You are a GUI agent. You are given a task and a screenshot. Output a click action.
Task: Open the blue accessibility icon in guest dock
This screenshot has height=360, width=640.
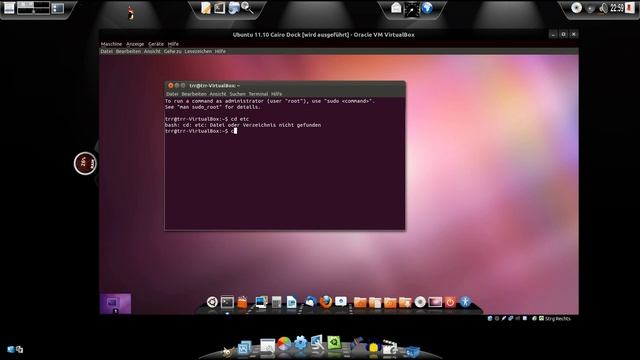pos(465,302)
